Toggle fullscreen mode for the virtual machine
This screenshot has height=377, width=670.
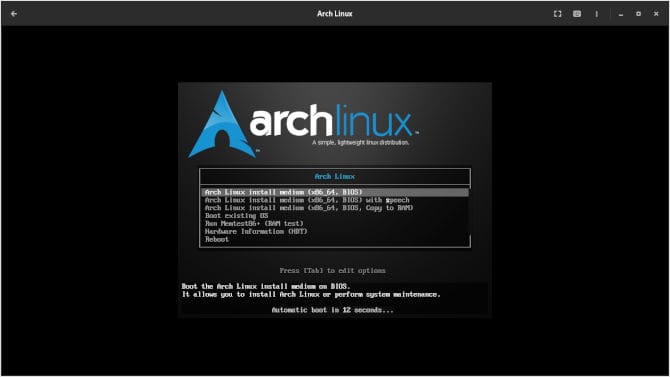558,14
